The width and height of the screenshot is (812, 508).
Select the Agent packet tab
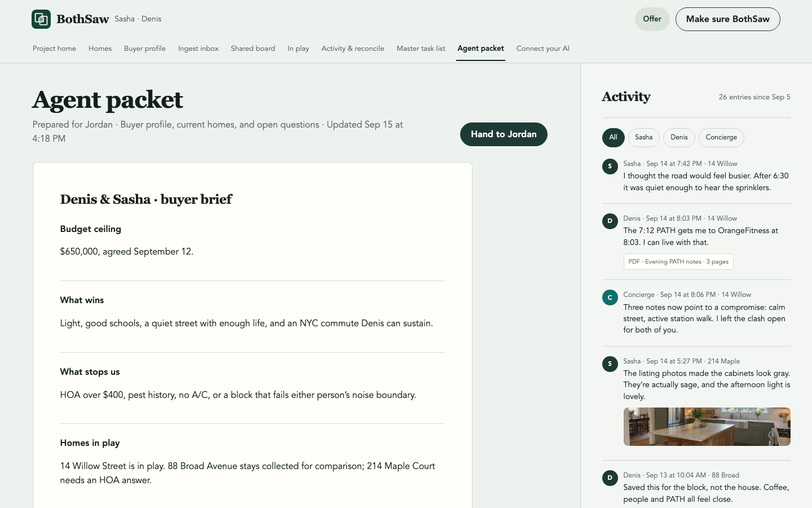(x=480, y=49)
